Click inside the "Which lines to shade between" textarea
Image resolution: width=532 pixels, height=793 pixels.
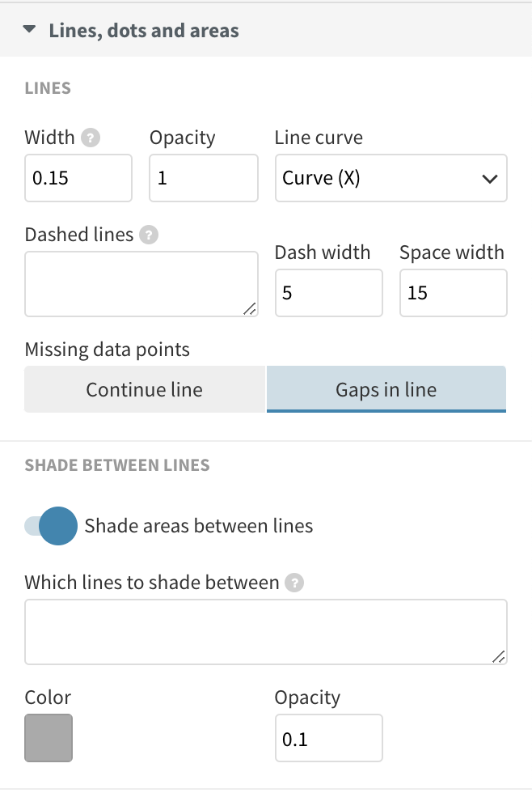pyautogui.click(x=266, y=631)
